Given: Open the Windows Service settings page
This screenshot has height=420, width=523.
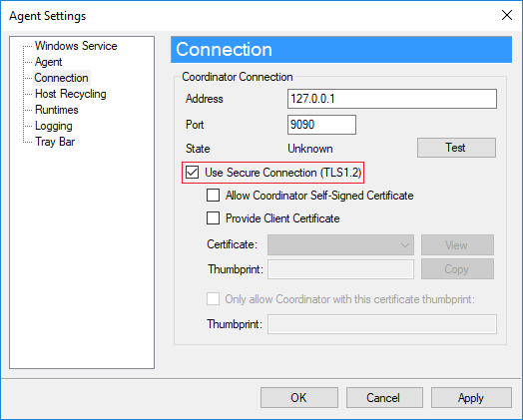Looking at the screenshot, I should pos(76,46).
